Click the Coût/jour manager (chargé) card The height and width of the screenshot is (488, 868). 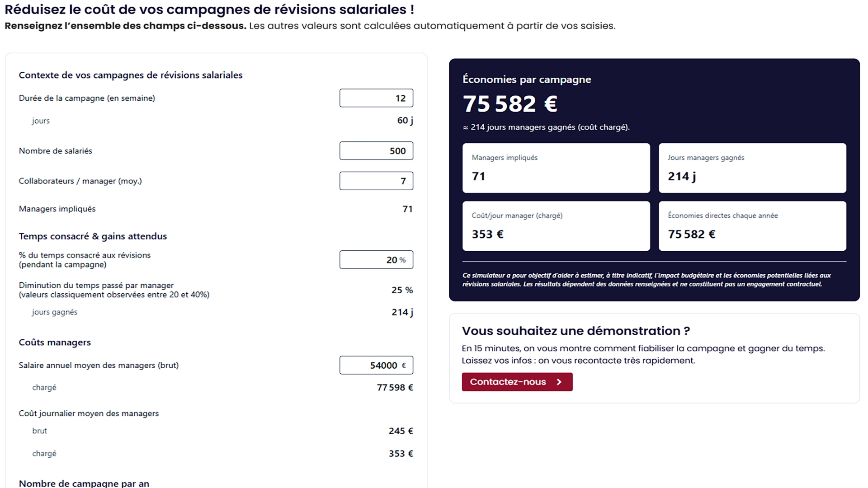click(x=556, y=226)
